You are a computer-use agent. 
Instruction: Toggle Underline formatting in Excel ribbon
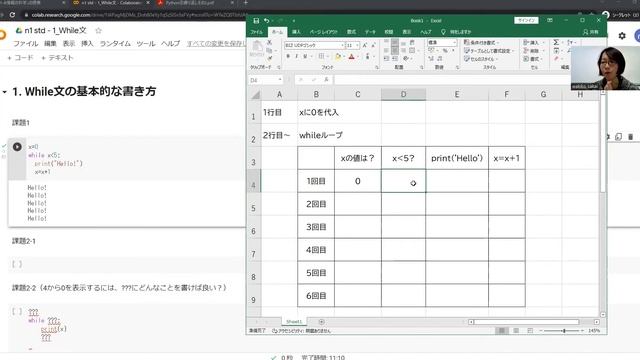(305, 56)
